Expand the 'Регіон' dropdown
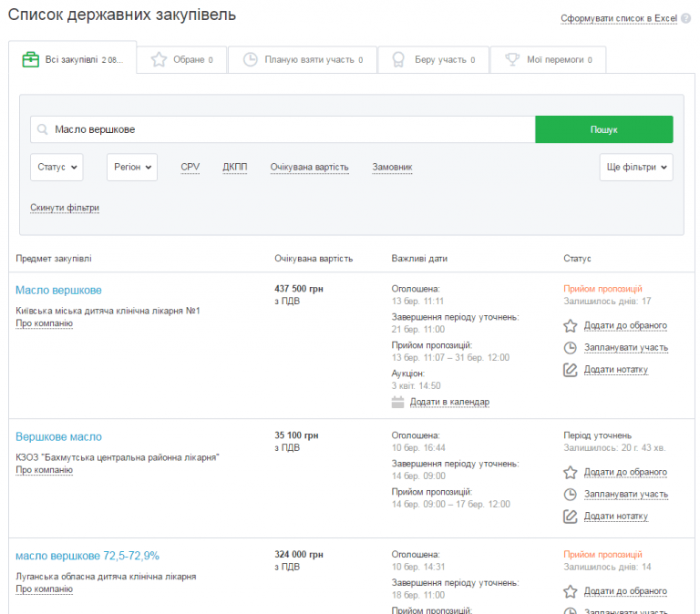The width and height of the screenshot is (700, 614). 132,168
